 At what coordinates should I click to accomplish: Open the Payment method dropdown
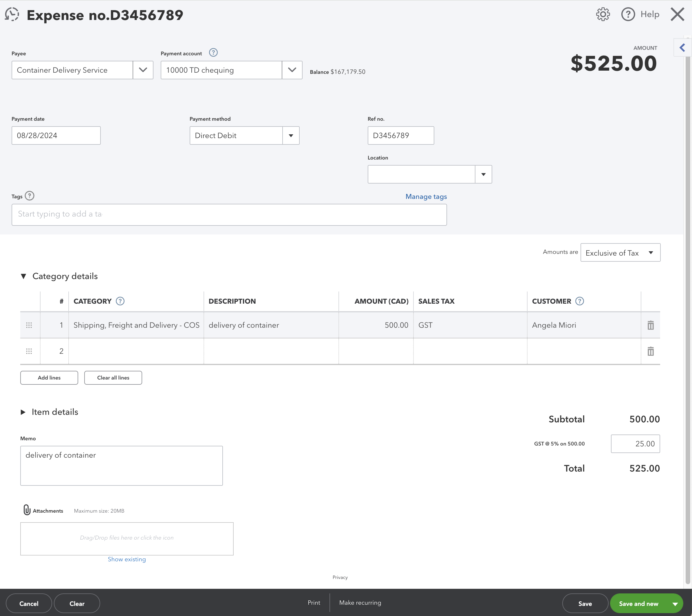pos(290,135)
